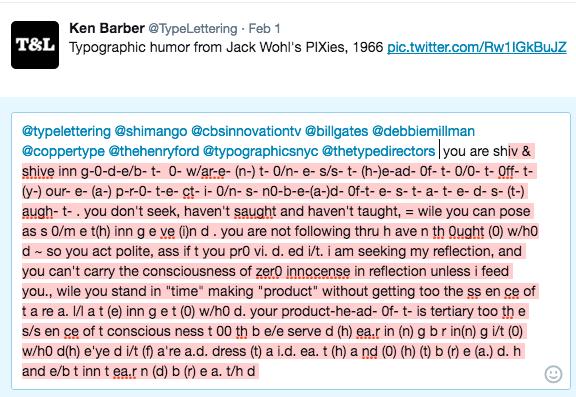Click the @typographicsnyc mention
This screenshot has height=397, width=576.
(260, 151)
